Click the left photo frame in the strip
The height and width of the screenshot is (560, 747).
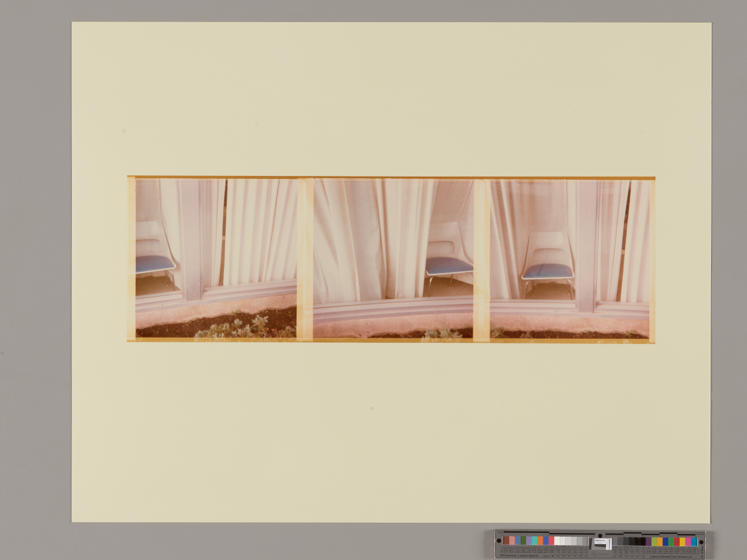tap(216, 258)
